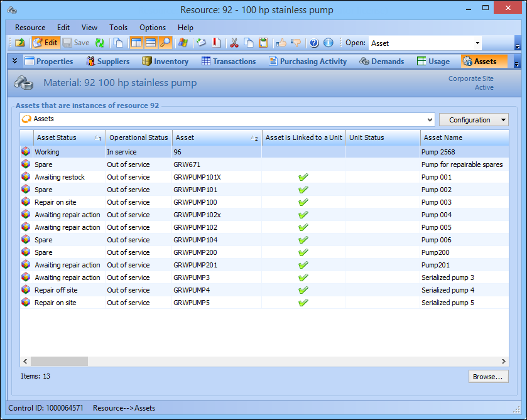Open the Tools menu
This screenshot has width=527, height=420.
point(118,28)
